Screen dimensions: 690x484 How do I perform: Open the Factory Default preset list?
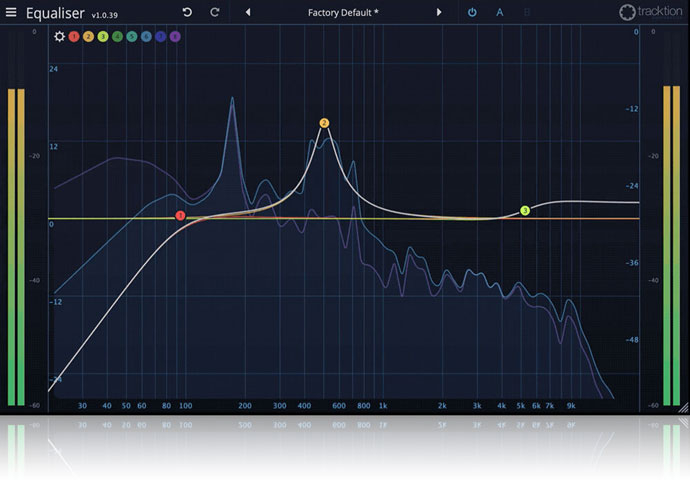pyautogui.click(x=343, y=13)
